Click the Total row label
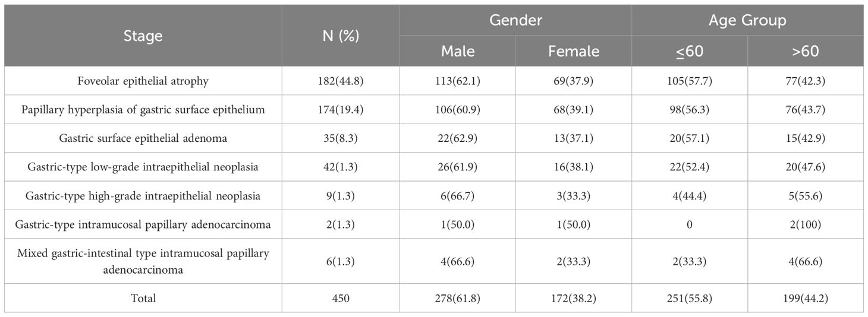The height and width of the screenshot is (317, 868). [x=143, y=298]
